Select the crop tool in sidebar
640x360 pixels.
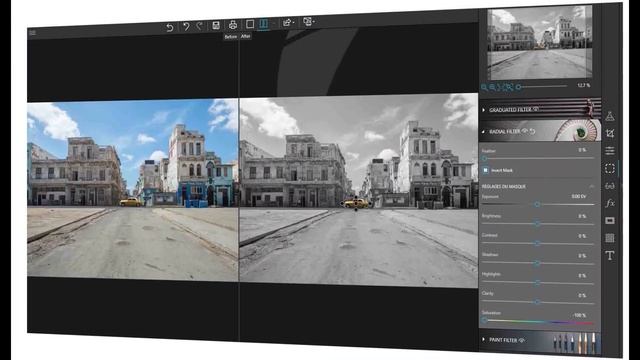(610, 133)
